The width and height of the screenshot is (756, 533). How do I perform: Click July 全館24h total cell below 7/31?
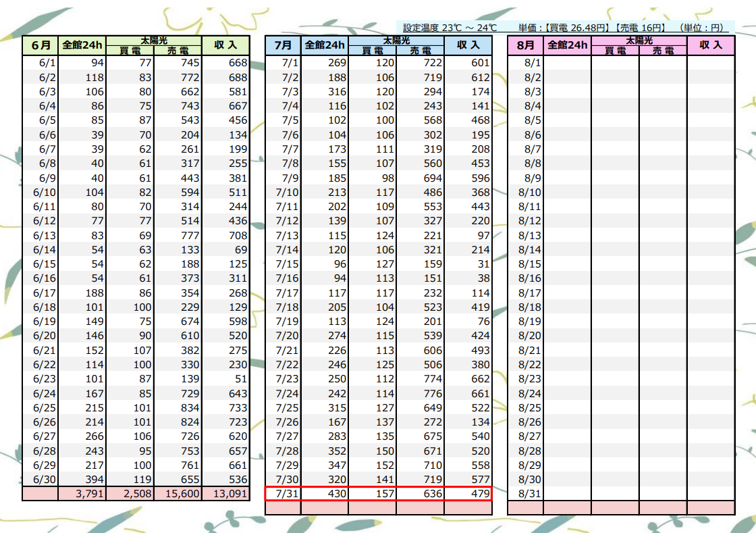point(325,508)
